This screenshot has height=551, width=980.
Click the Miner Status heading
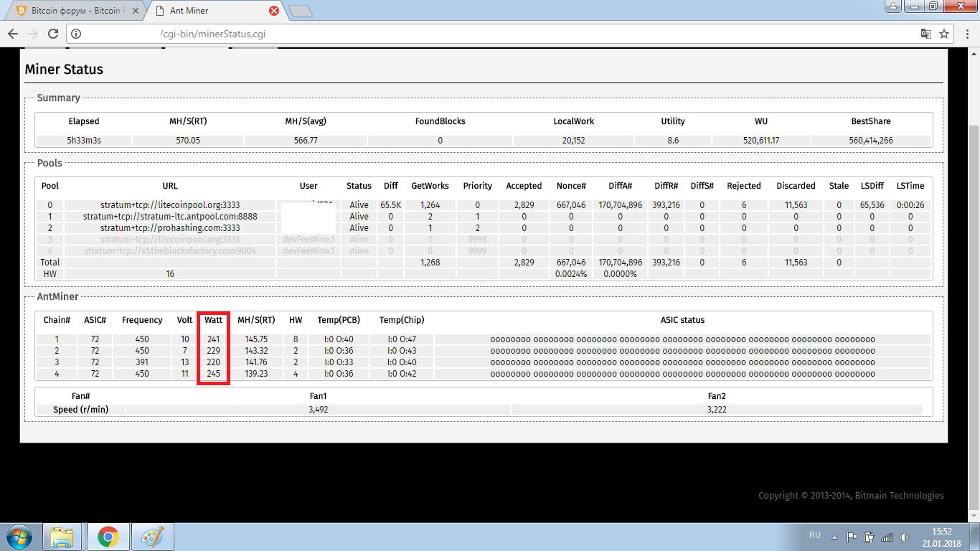click(x=64, y=70)
